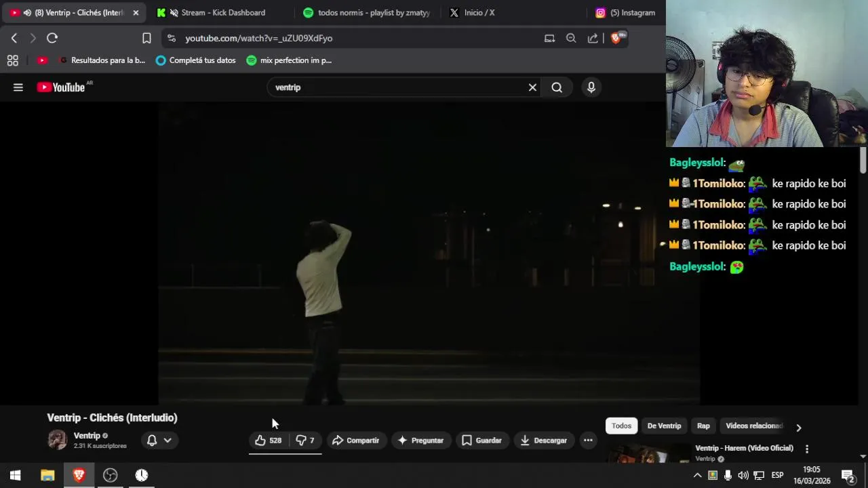Go back with the browser back arrow

coord(14,38)
